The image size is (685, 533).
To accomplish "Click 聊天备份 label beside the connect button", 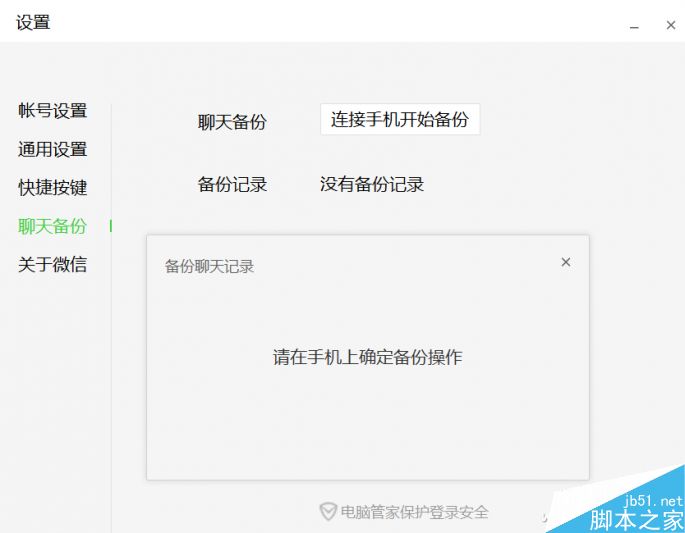I will 232,123.
